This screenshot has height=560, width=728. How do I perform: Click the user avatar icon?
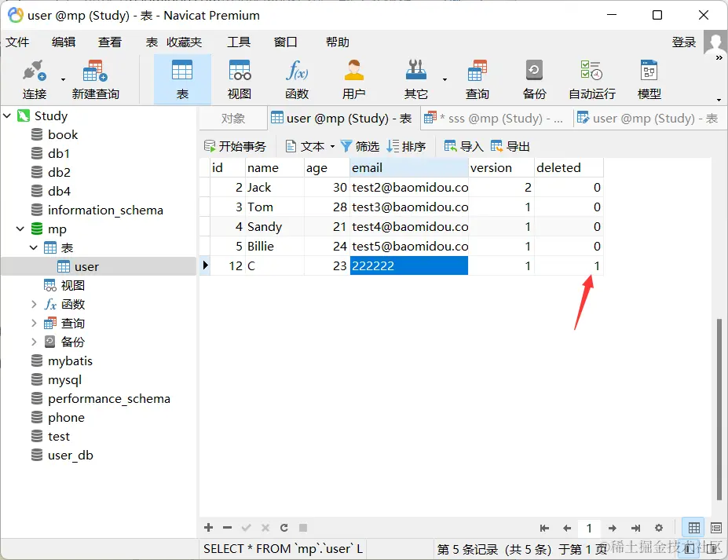(x=715, y=42)
